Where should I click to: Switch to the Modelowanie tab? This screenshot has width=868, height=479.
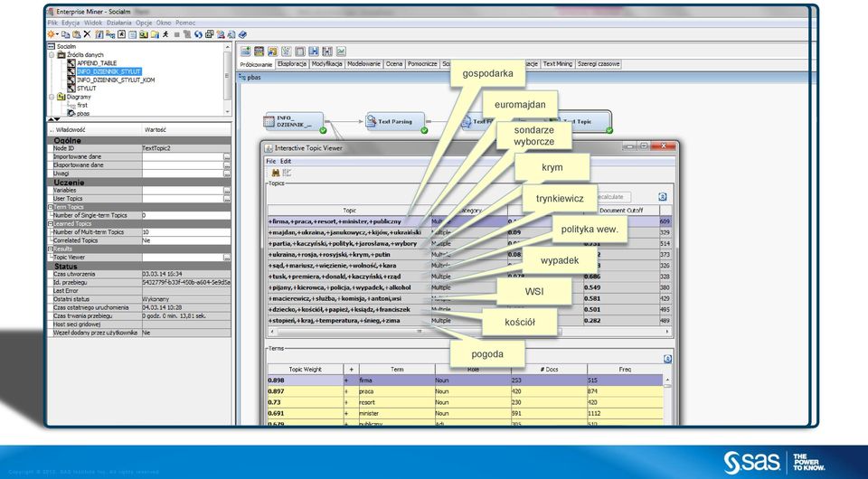pyautogui.click(x=363, y=64)
